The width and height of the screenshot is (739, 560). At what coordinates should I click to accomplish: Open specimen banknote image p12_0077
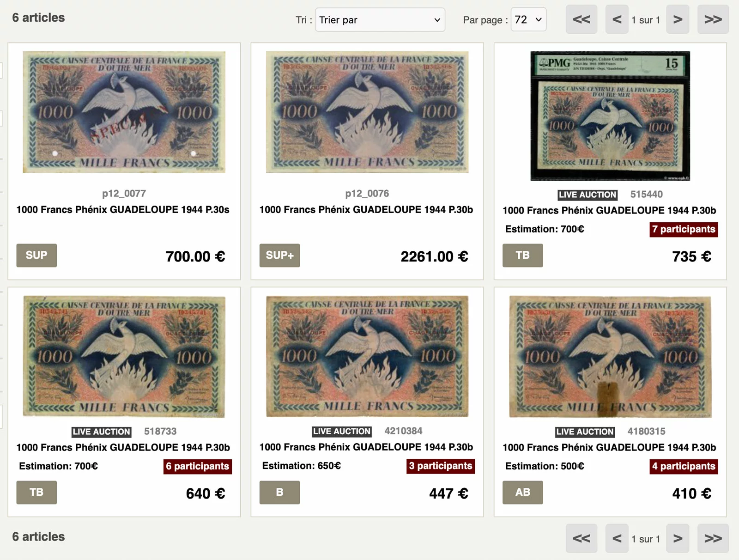tap(124, 112)
